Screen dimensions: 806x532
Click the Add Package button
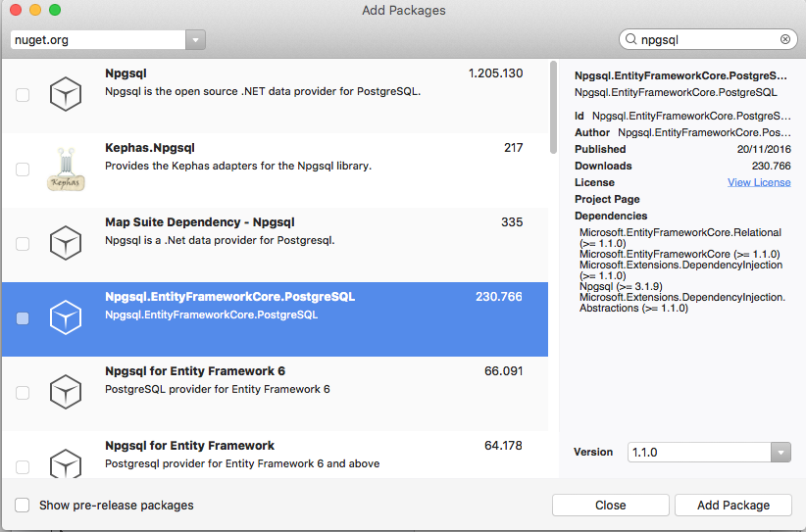(733, 506)
